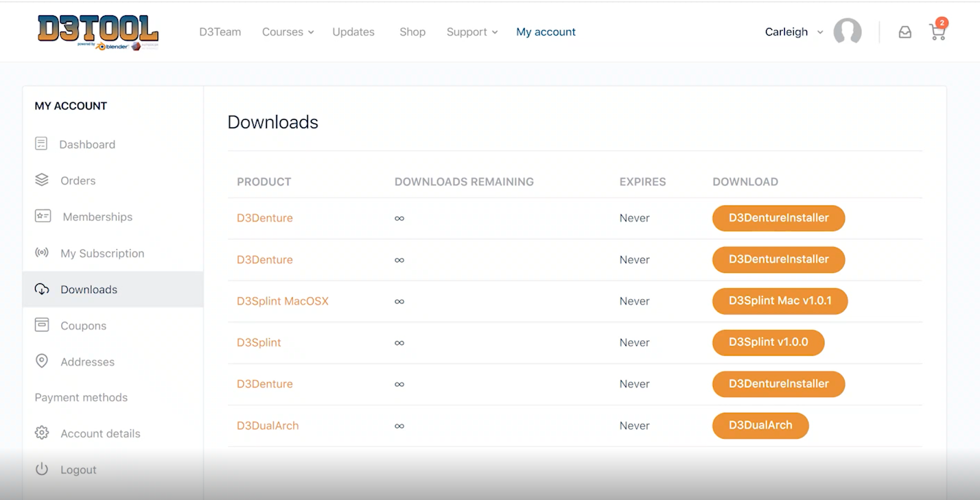Download D3DentureInstaller below the D3Splint row
Screen dimensions: 980x500
click(x=778, y=384)
